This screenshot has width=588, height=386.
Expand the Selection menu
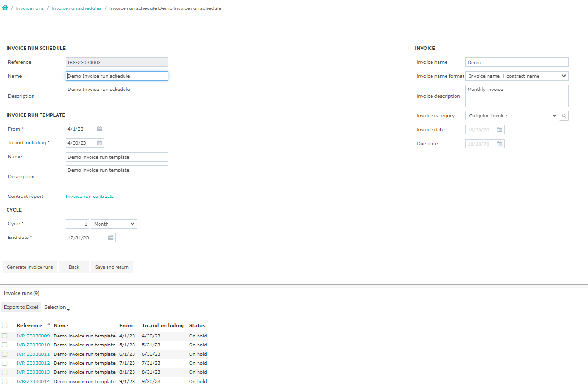[57, 307]
